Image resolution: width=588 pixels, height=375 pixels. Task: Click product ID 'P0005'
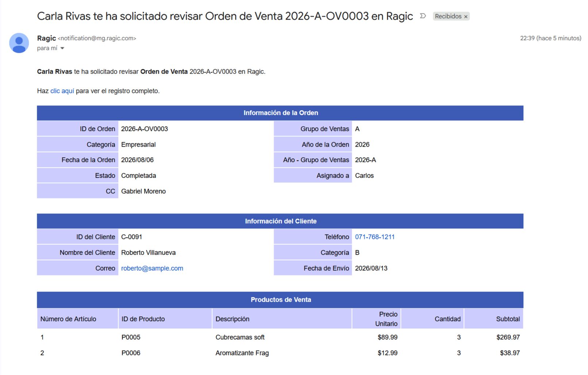[x=131, y=337]
